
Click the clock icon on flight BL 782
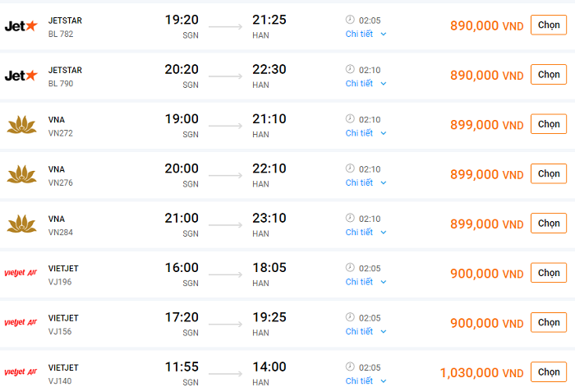click(350, 20)
